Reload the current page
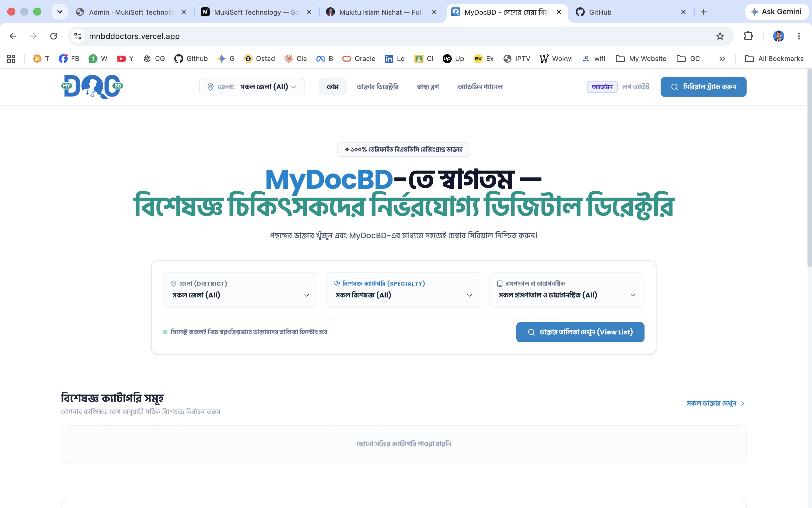812x508 pixels. pyautogui.click(x=54, y=36)
